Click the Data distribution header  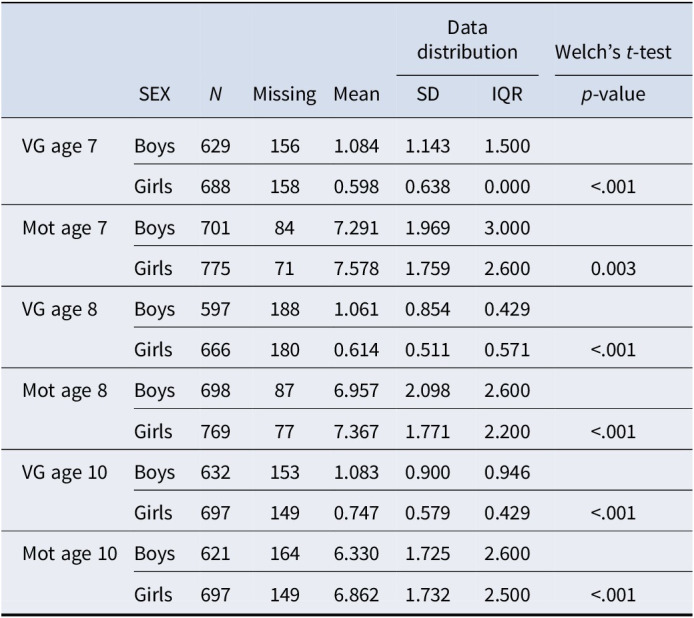coord(467,40)
